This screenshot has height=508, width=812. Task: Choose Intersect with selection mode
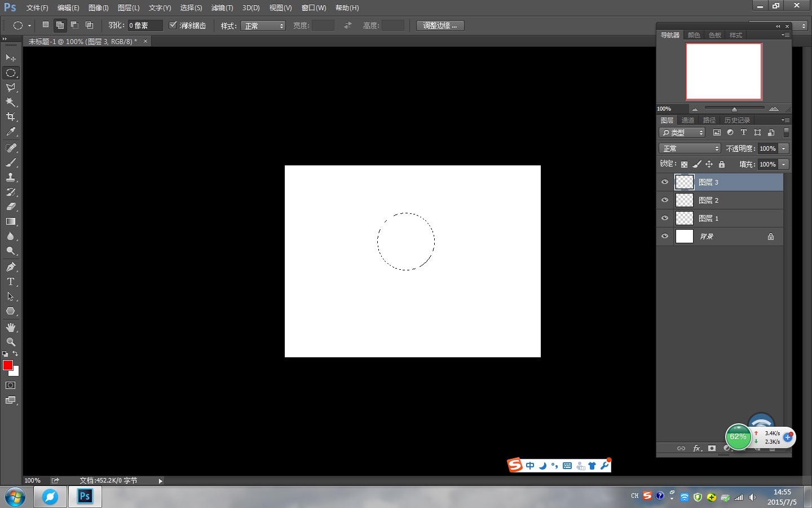[89, 25]
